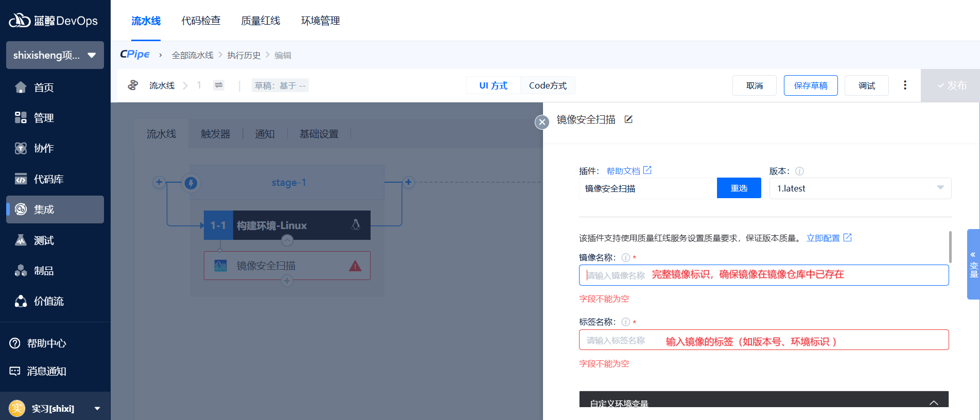
Task: Click the 保存草稿 button
Action: (x=810, y=85)
